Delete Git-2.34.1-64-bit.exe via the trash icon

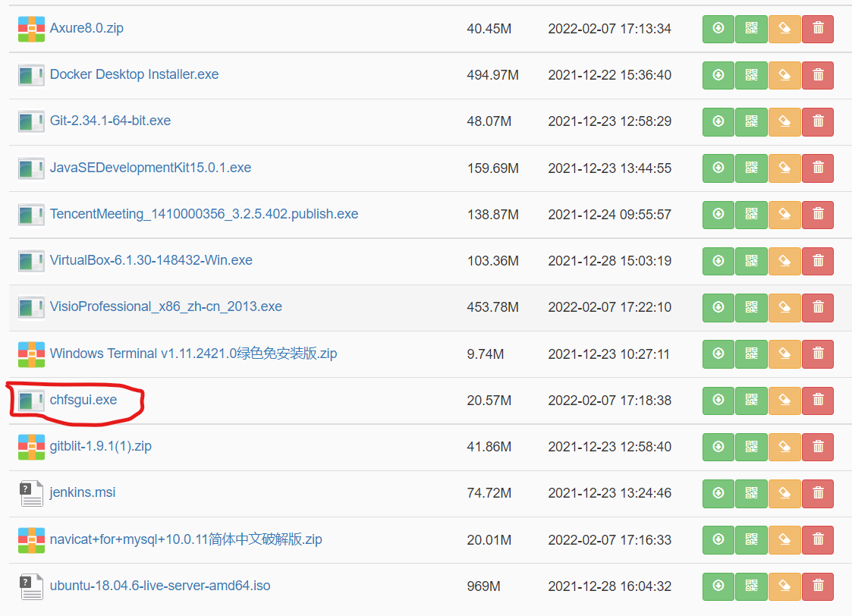[818, 121]
